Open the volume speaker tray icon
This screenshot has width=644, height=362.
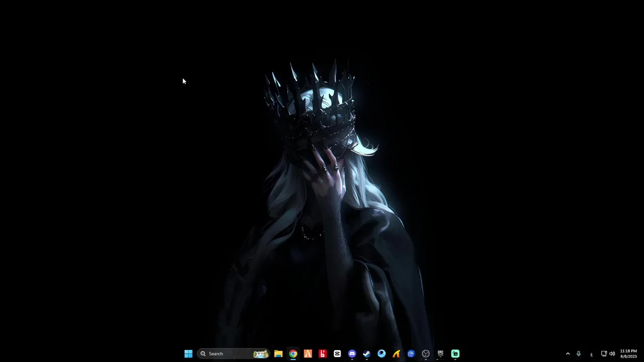pyautogui.click(x=612, y=353)
